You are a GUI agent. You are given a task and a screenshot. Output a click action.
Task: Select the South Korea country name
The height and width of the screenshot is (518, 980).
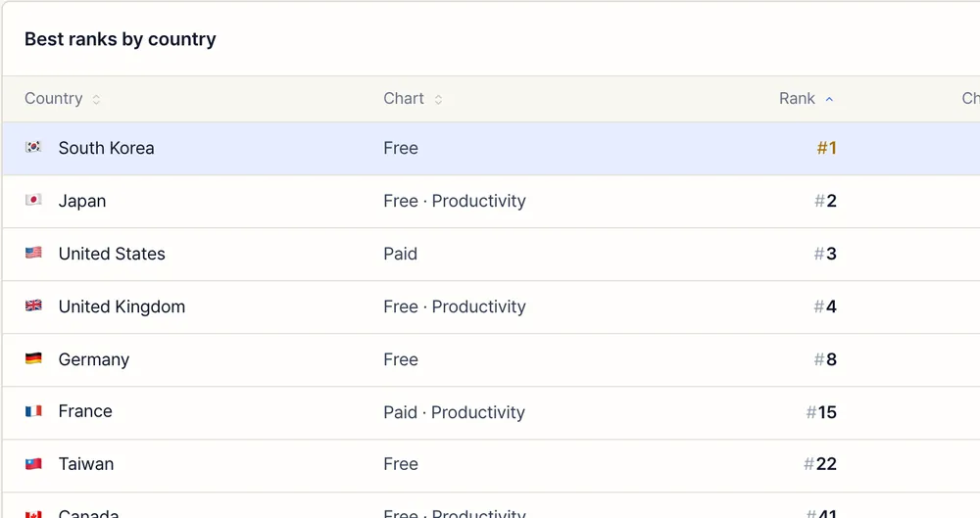point(106,148)
